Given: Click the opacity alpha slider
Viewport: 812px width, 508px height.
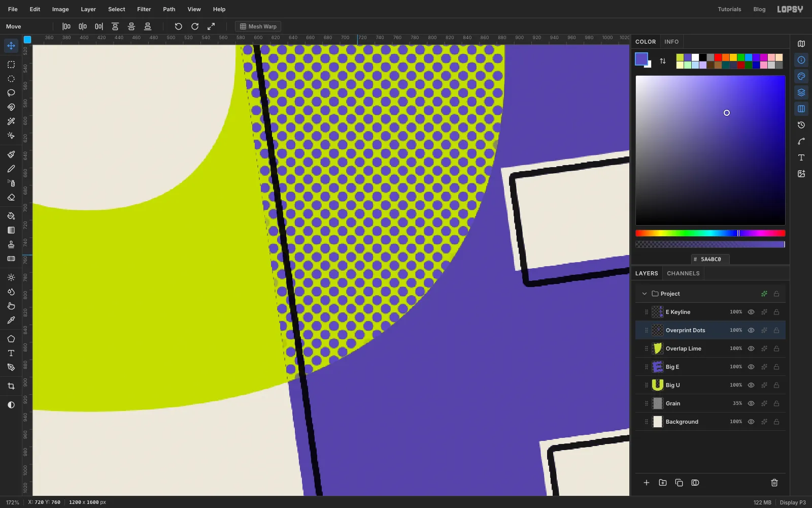Looking at the screenshot, I should pyautogui.click(x=710, y=244).
